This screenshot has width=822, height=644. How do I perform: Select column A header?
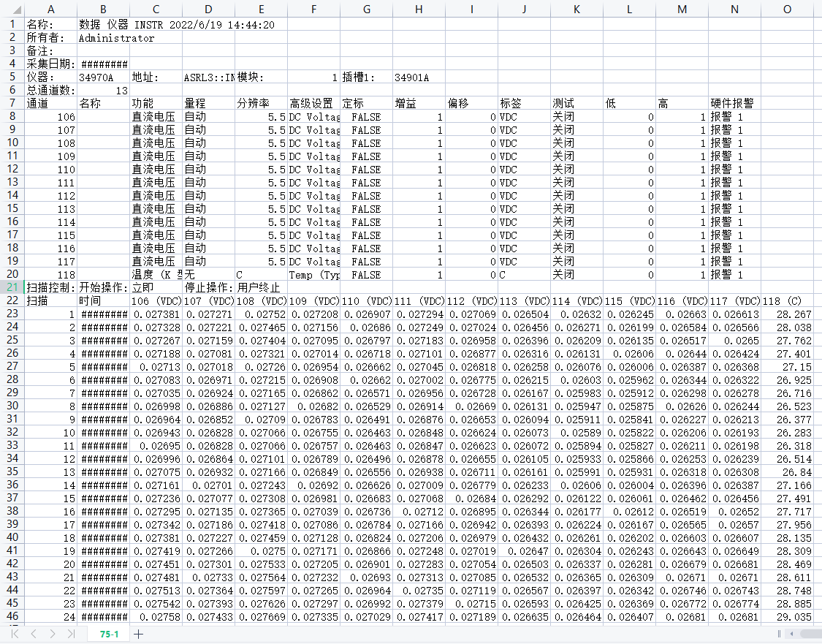(x=51, y=9)
